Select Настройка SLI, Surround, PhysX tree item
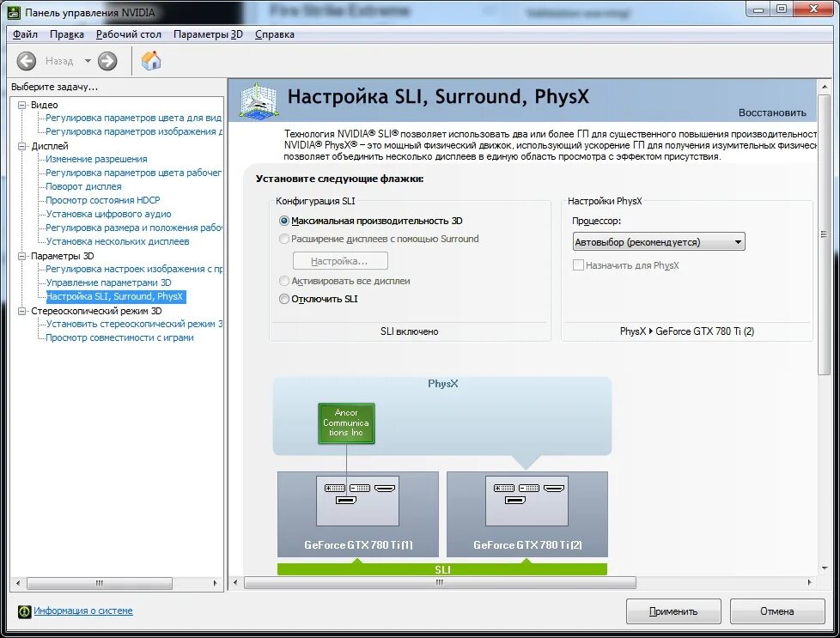This screenshot has height=638, width=840. [x=114, y=296]
